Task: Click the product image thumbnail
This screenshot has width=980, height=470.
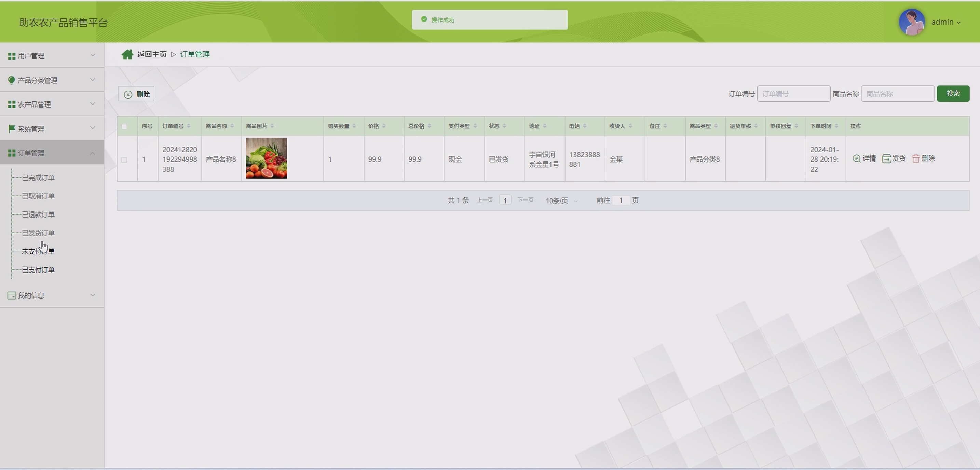Action: [x=266, y=158]
